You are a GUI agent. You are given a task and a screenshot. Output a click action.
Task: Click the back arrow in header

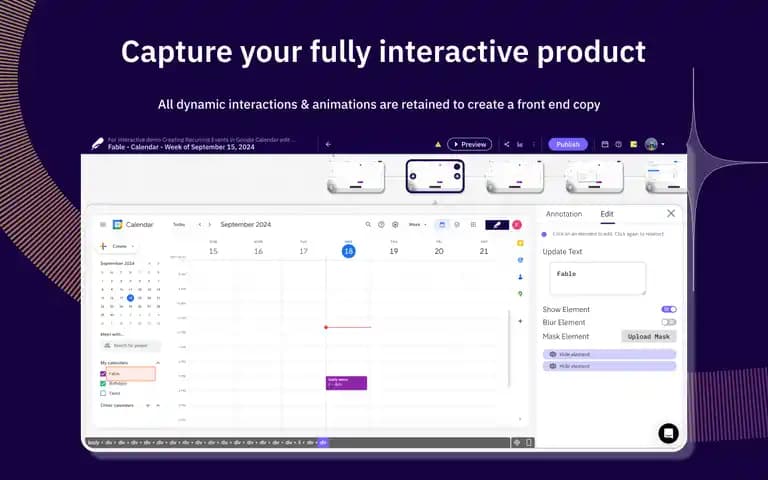click(x=328, y=144)
